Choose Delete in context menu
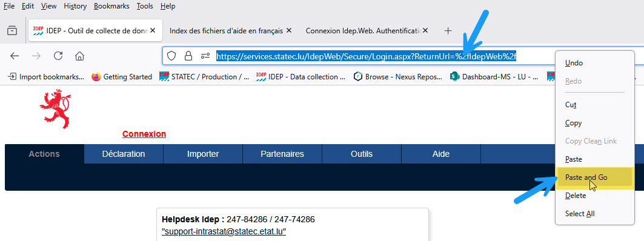644x241 pixels. pyautogui.click(x=595, y=196)
